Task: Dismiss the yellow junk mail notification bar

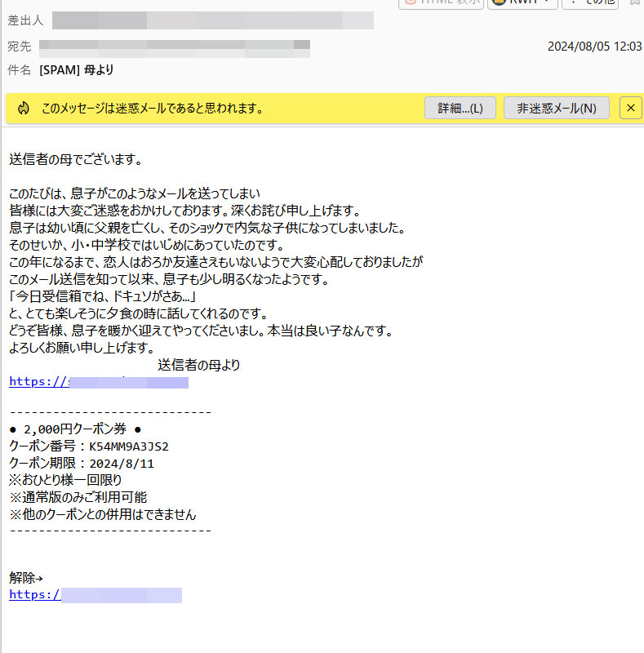Action: point(631,109)
